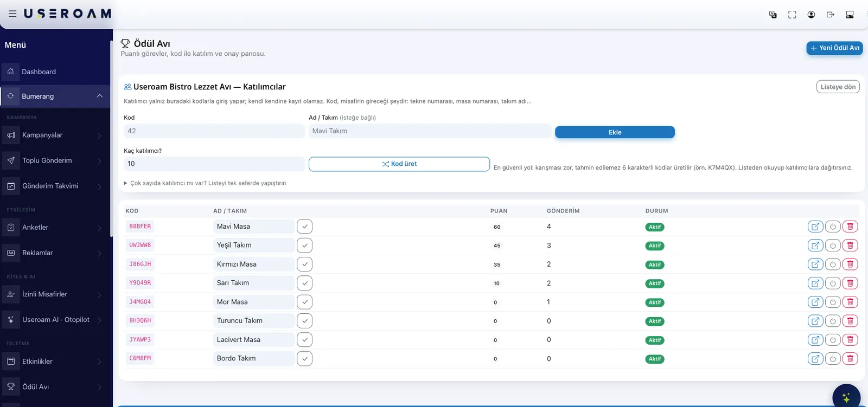Screen dimensions: 868x407
Task: Toggle power status for Mor Masa
Action: coord(833,302)
